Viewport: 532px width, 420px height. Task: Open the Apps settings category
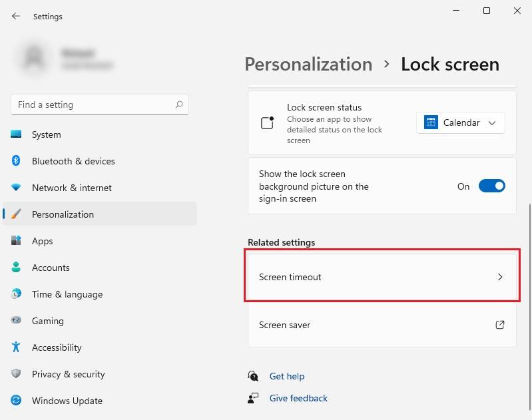[x=42, y=241]
